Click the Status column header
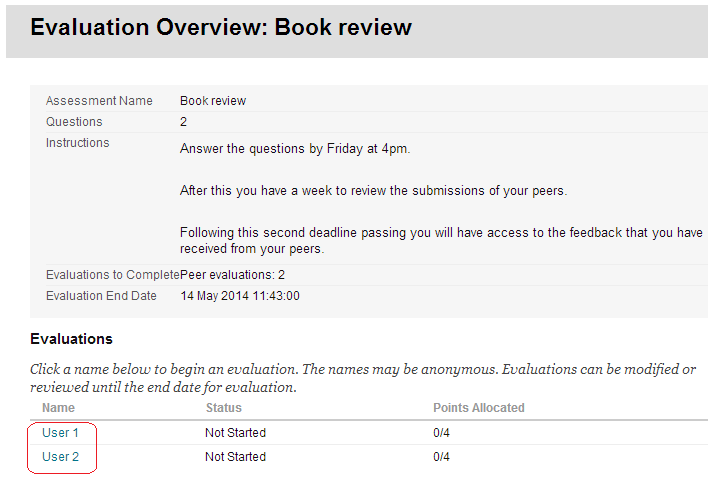 223,408
